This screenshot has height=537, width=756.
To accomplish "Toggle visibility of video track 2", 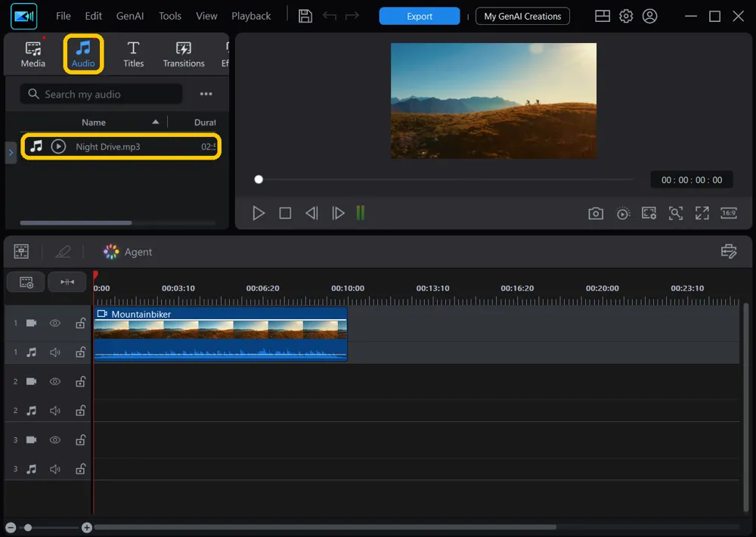I will tap(55, 382).
